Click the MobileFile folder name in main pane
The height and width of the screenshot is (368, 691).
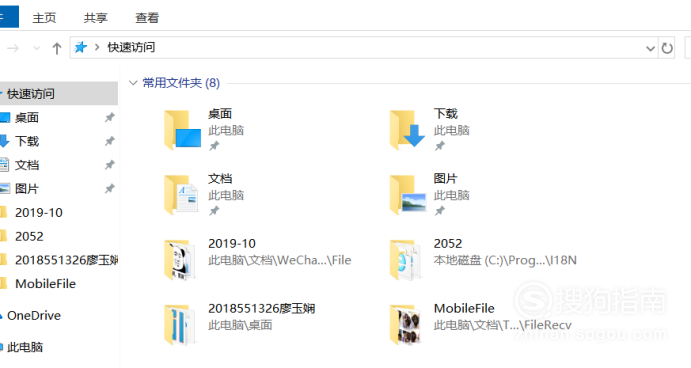pos(464,309)
